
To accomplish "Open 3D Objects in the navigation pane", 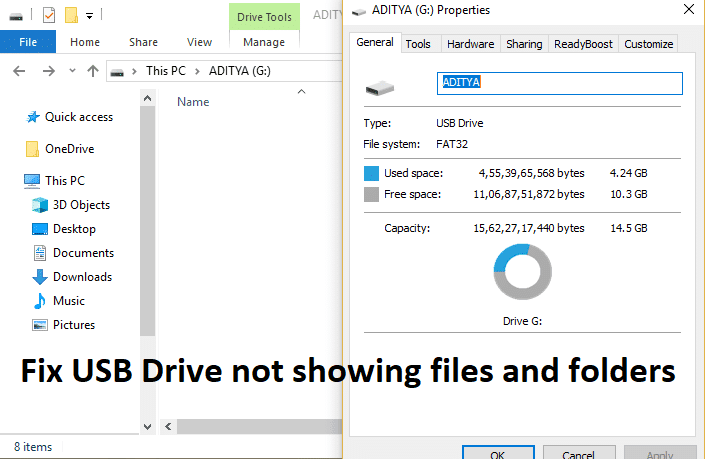I will click(81, 205).
